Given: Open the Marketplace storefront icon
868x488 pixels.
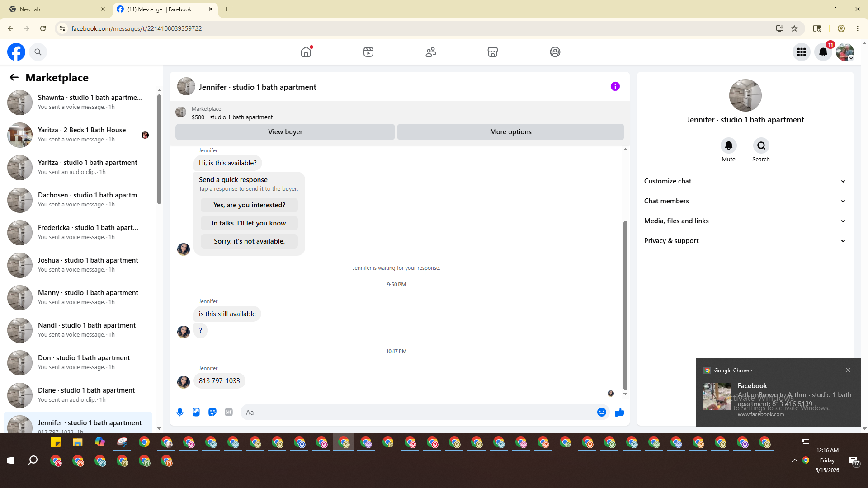Looking at the screenshot, I should (x=493, y=52).
